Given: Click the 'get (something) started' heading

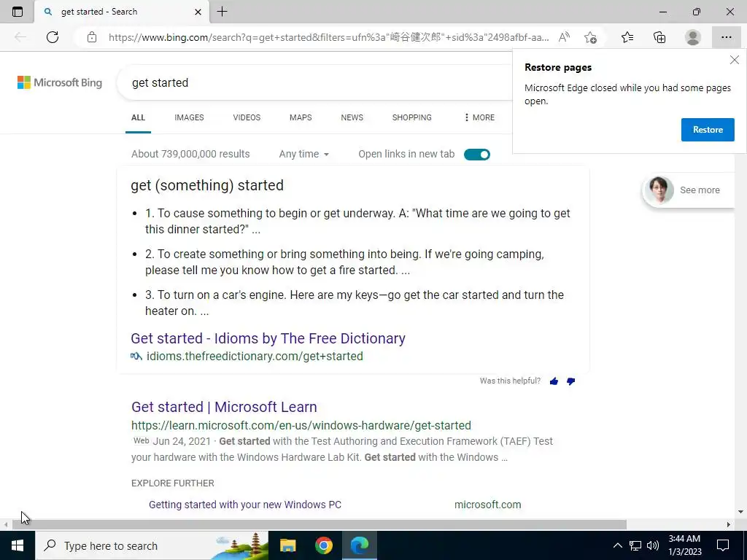Looking at the screenshot, I should point(207,184).
